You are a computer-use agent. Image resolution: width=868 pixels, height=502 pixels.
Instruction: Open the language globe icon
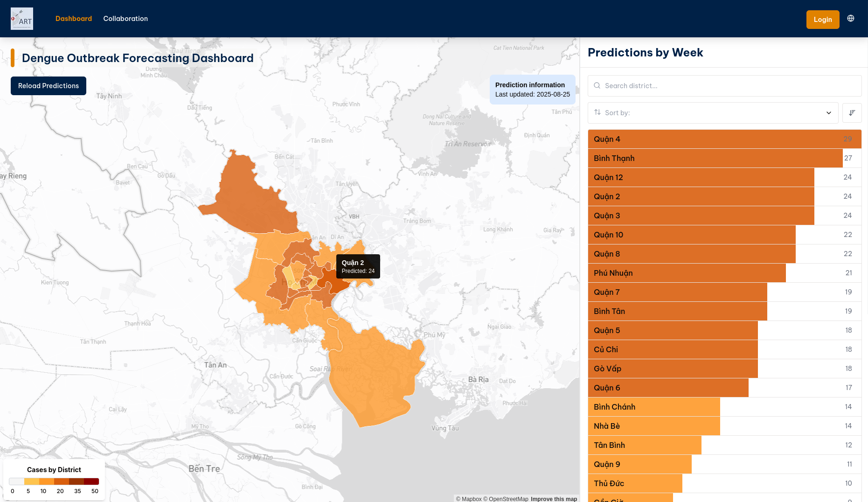[851, 19]
